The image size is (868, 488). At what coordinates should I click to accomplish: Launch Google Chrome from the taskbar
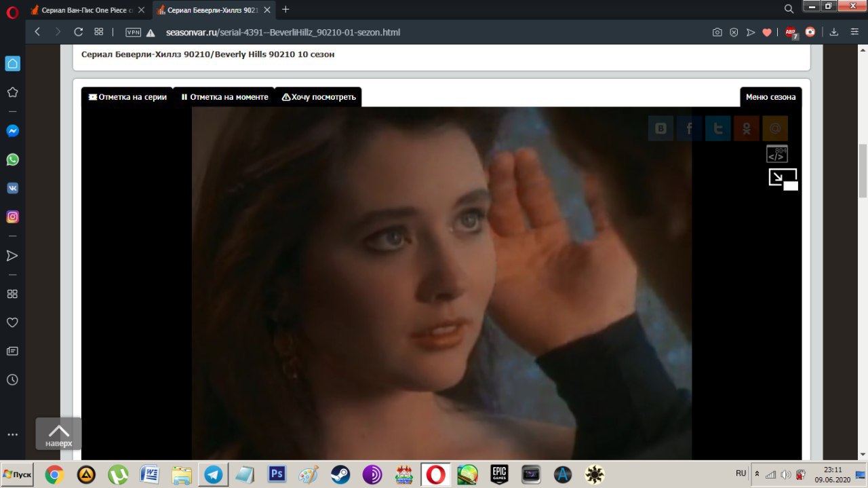click(55, 474)
